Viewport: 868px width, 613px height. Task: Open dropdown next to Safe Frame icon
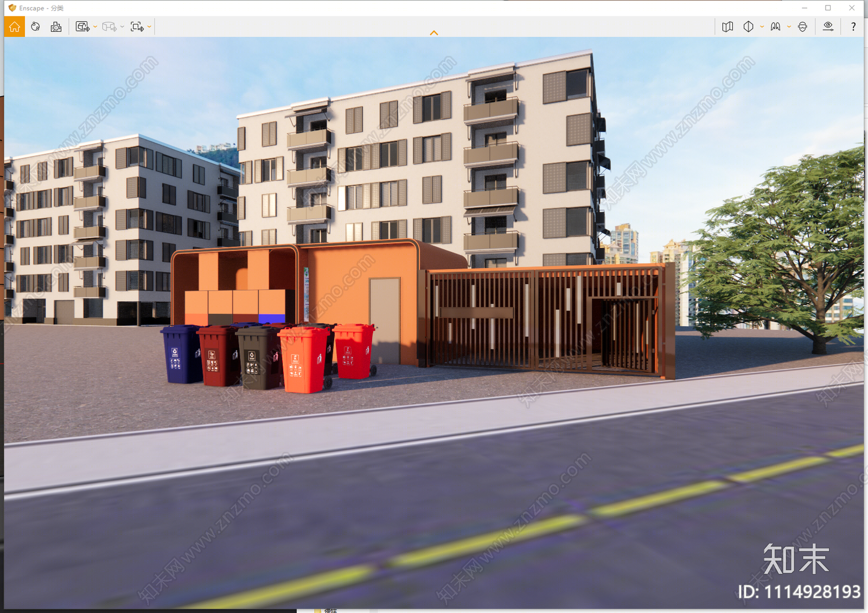pyautogui.click(x=762, y=27)
